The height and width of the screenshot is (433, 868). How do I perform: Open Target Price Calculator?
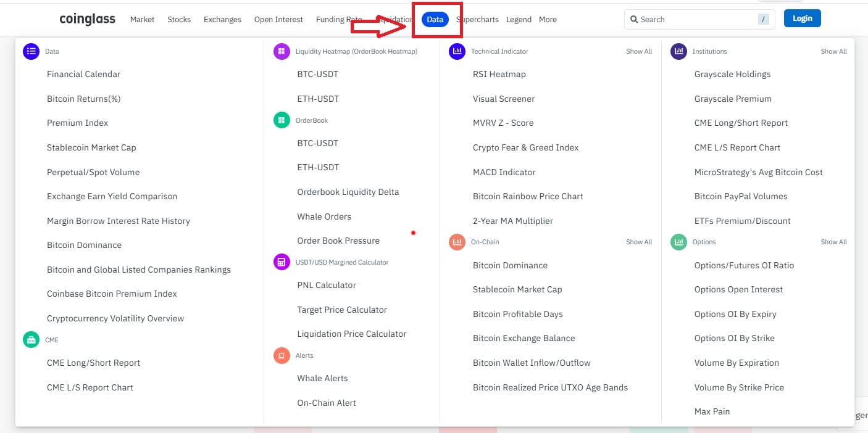click(342, 310)
